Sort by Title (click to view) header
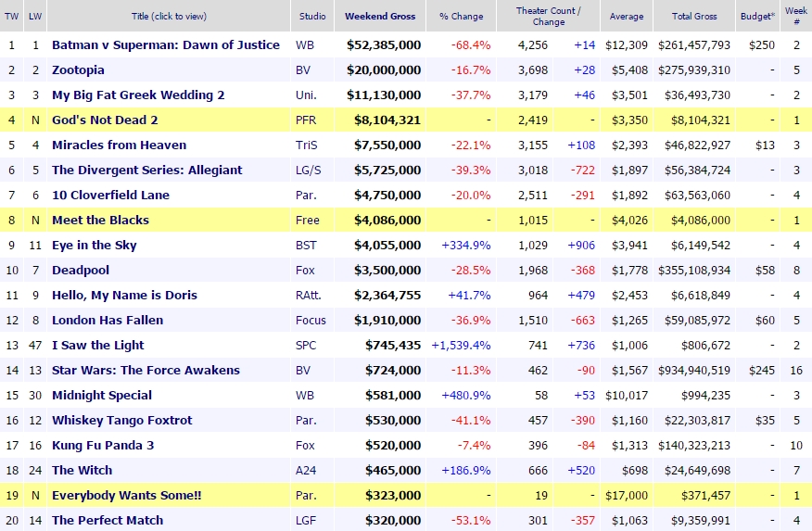 pos(169,16)
